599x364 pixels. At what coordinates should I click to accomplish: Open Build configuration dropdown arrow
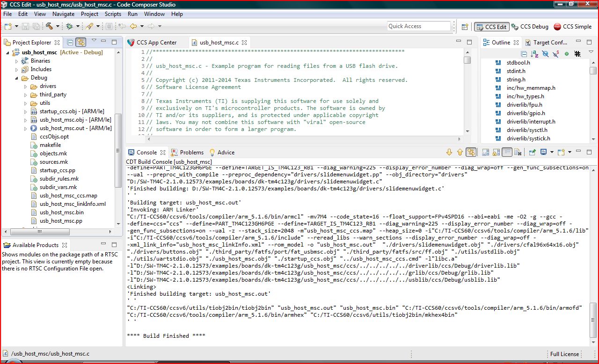click(x=58, y=26)
